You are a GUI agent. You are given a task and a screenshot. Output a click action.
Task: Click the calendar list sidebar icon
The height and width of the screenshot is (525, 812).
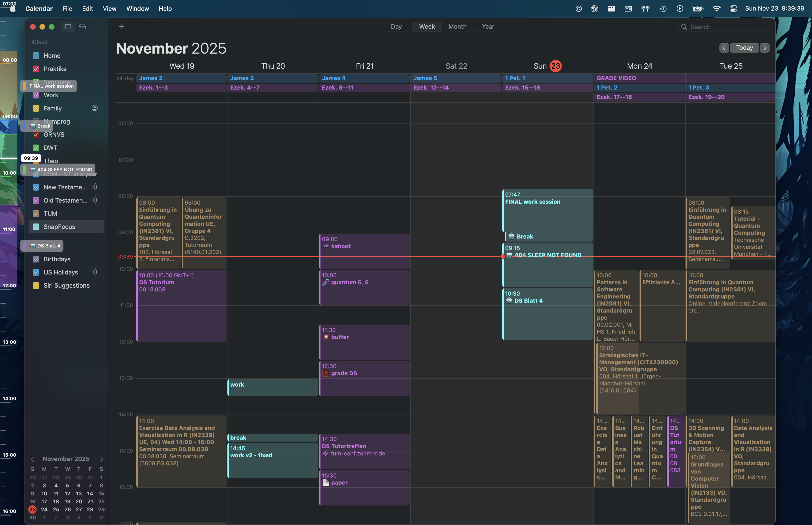click(x=68, y=27)
